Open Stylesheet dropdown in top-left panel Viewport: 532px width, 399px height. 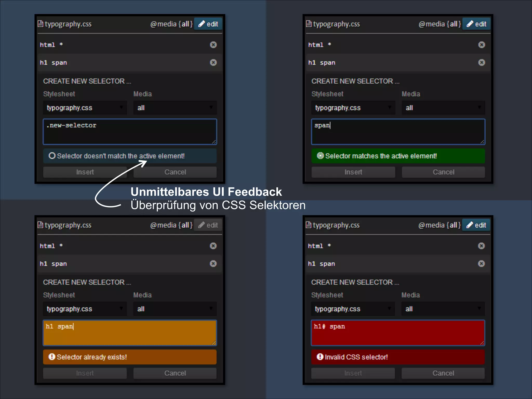tap(85, 108)
